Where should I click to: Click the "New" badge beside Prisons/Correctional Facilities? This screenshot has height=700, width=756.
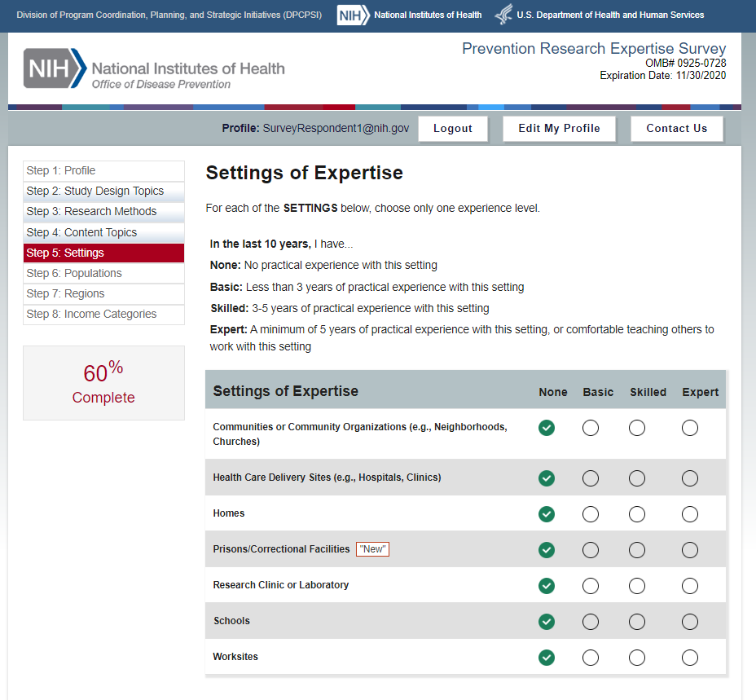373,549
